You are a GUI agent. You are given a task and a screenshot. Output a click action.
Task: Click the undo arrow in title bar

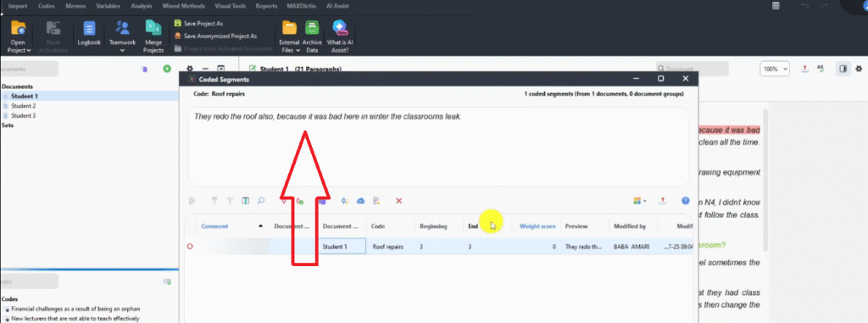804,6
